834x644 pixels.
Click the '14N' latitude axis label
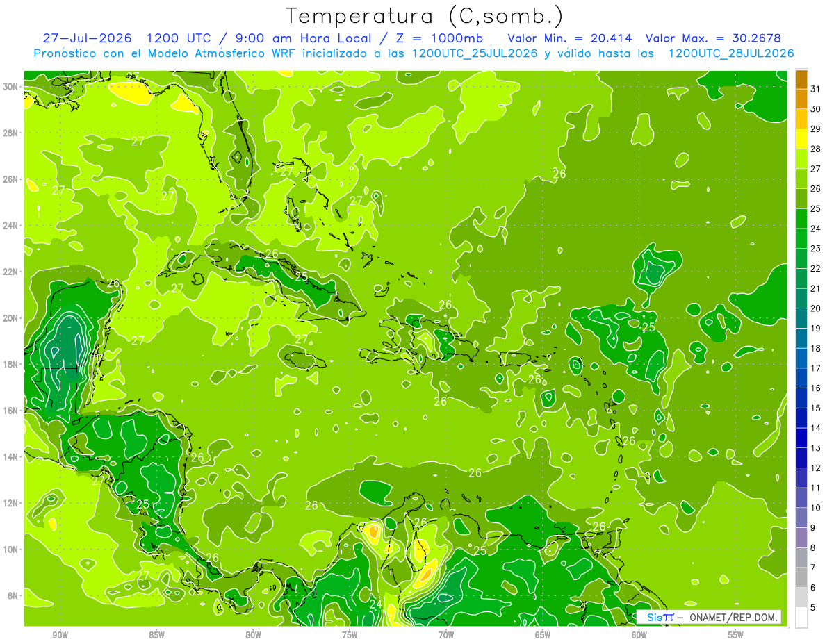pyautogui.click(x=11, y=457)
